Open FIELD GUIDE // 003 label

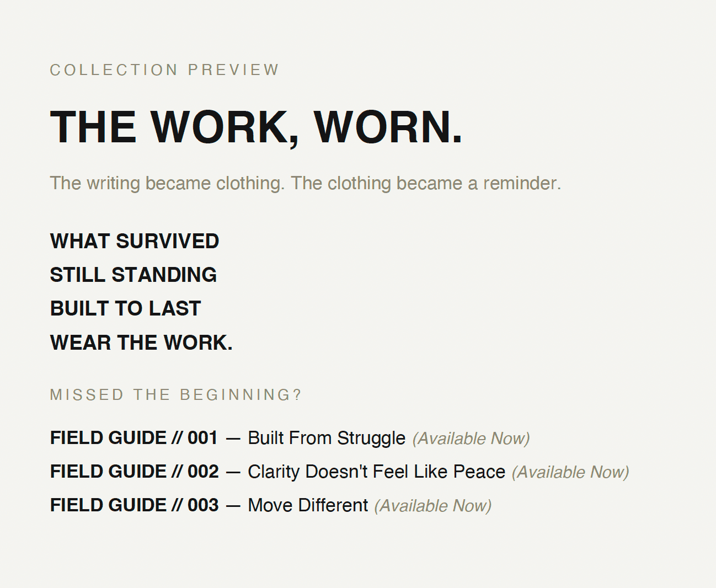click(x=135, y=505)
